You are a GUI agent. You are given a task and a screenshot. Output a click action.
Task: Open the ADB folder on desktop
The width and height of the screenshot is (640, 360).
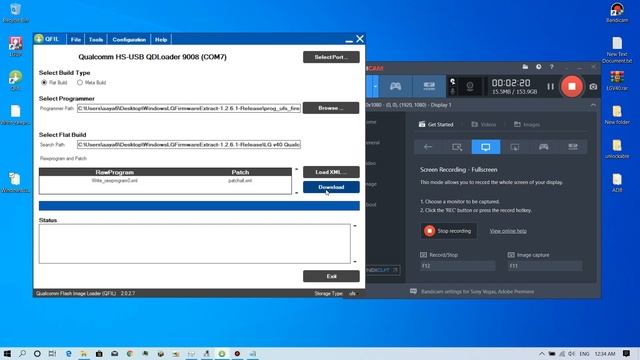617,182
